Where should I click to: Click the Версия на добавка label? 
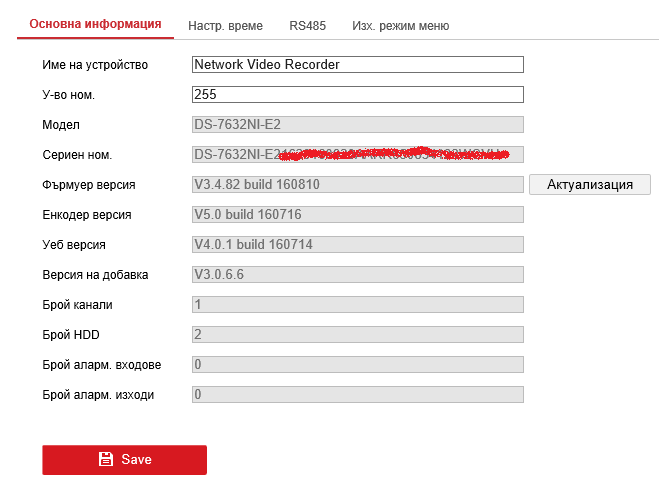pyautogui.click(x=95, y=275)
